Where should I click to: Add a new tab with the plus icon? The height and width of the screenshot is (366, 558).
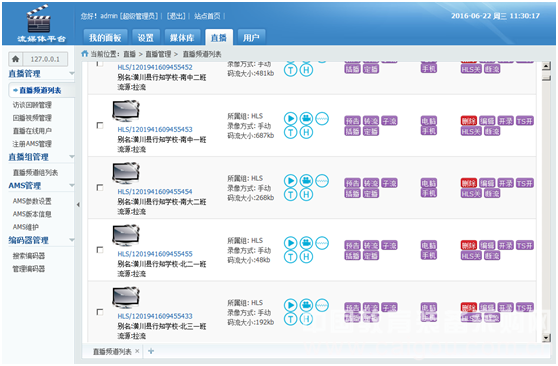pyautogui.click(x=151, y=351)
